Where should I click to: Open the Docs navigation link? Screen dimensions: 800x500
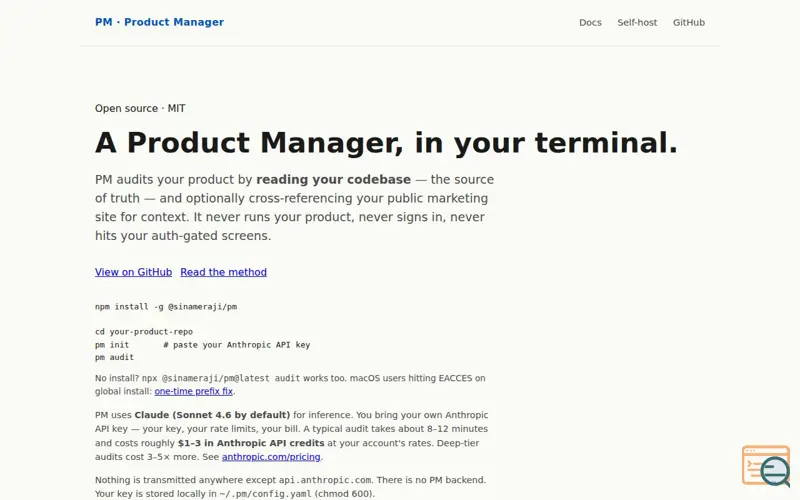[x=590, y=22]
